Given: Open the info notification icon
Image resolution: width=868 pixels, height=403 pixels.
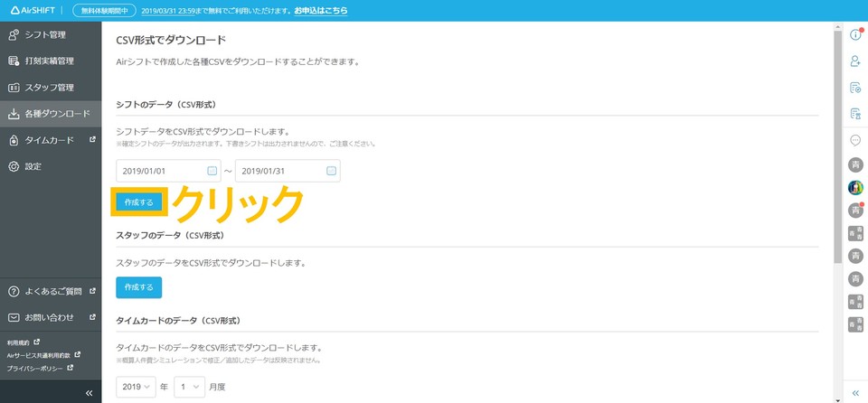Looking at the screenshot, I should point(855,35).
